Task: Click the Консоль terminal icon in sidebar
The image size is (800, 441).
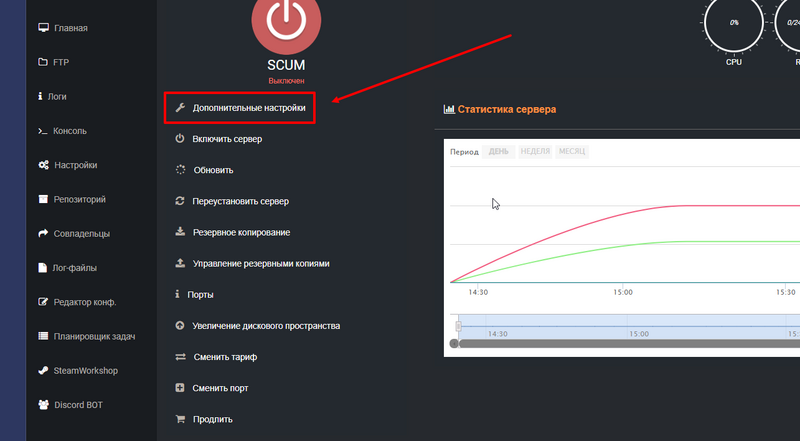Action: point(43,131)
